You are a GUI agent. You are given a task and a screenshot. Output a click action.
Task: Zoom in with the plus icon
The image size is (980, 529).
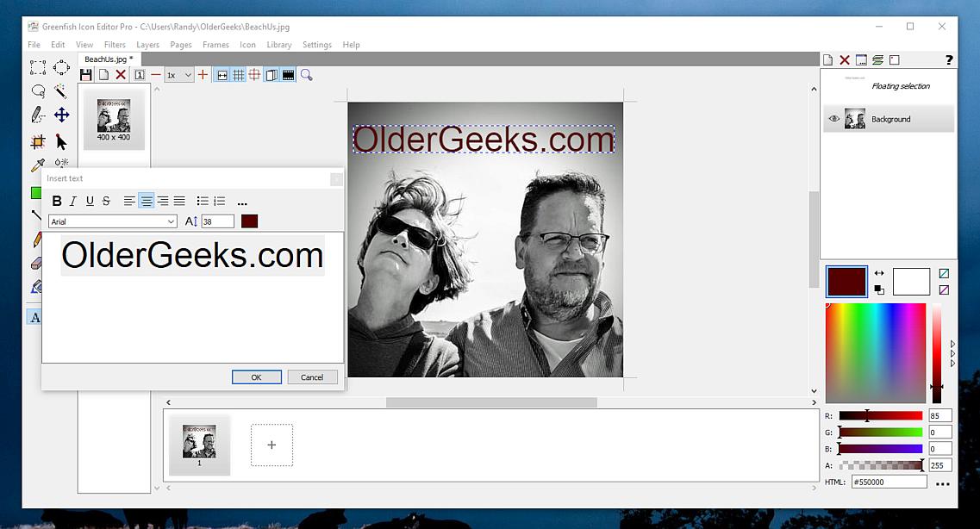point(203,75)
